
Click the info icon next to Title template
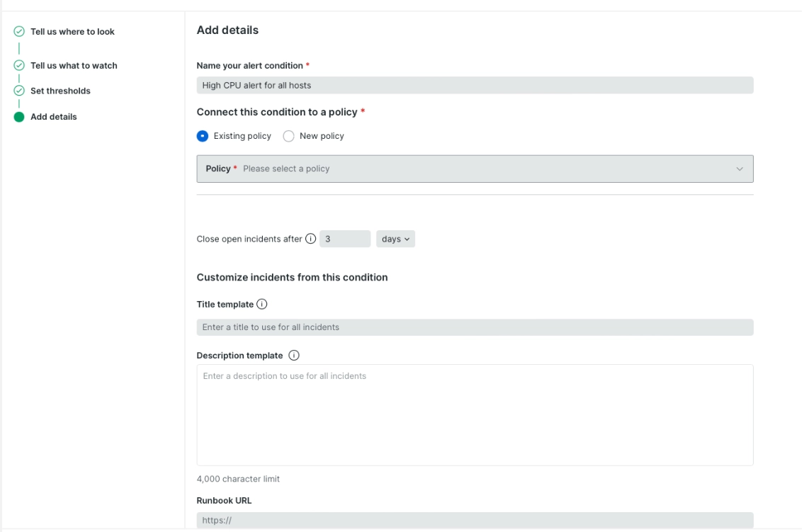[262, 304]
